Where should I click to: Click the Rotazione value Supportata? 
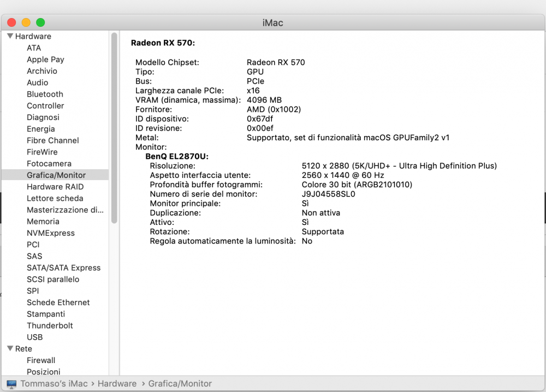323,231
